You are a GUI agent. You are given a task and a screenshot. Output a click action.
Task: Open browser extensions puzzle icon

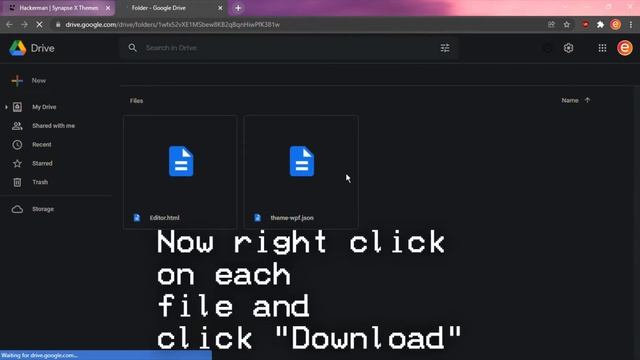click(600, 24)
